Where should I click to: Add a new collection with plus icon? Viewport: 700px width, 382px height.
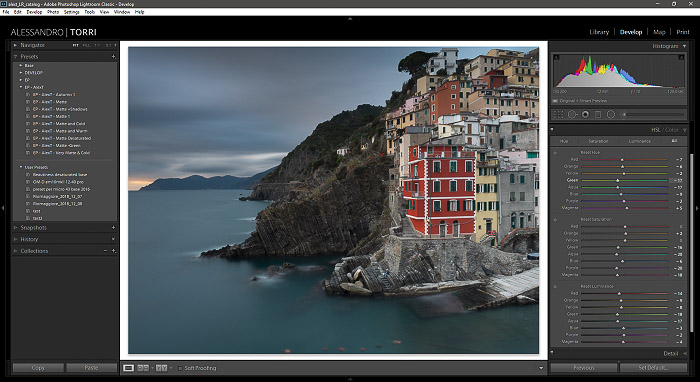click(113, 251)
